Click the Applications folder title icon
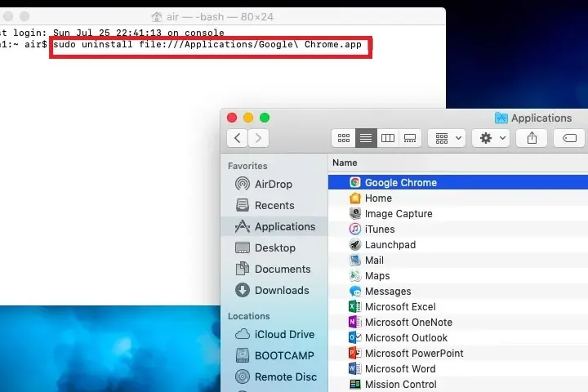Viewport: 588px width, 392px height. coord(501,118)
